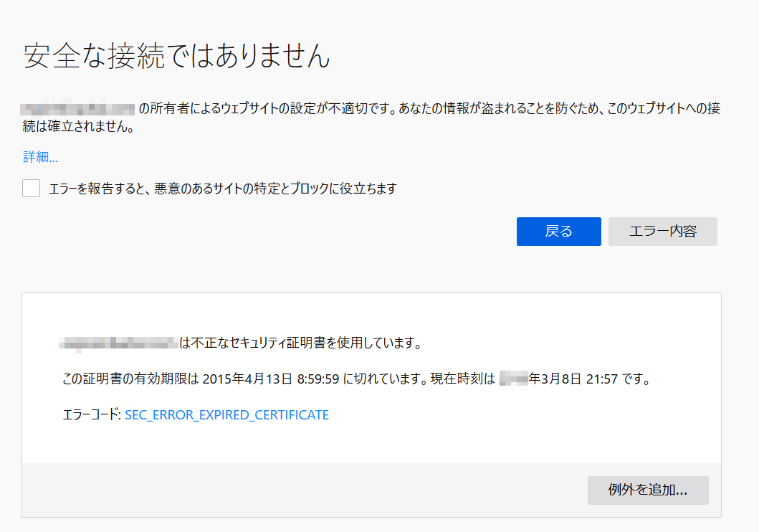759x532 pixels.
Task: Click the gray footer bar beside 例外を追加
Action: click(x=301, y=490)
